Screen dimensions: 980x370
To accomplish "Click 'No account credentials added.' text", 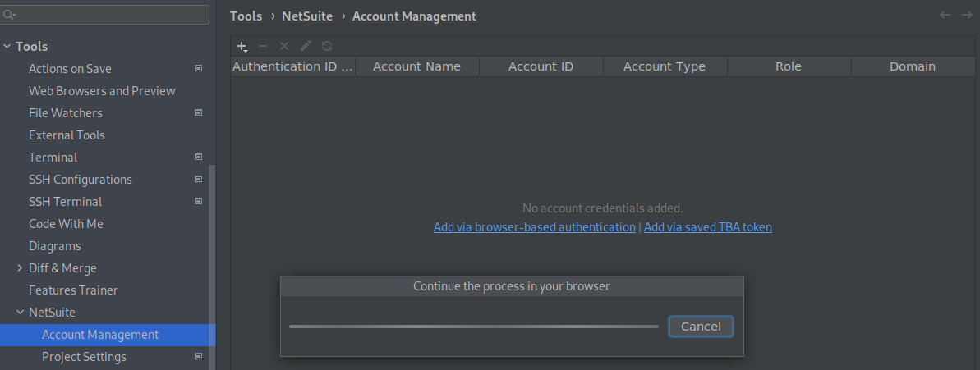I will click(602, 208).
